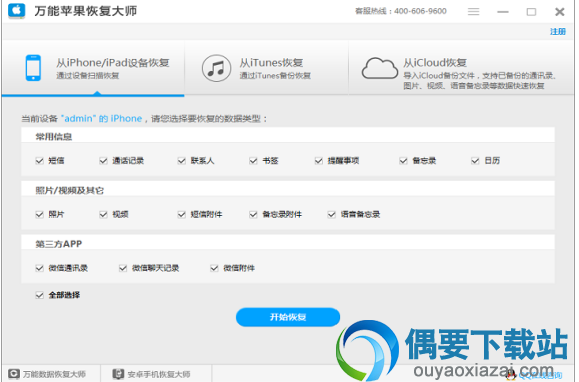The image size is (579, 382).
Task: Click the hotline number 400-606-9600
Action: tap(420, 11)
